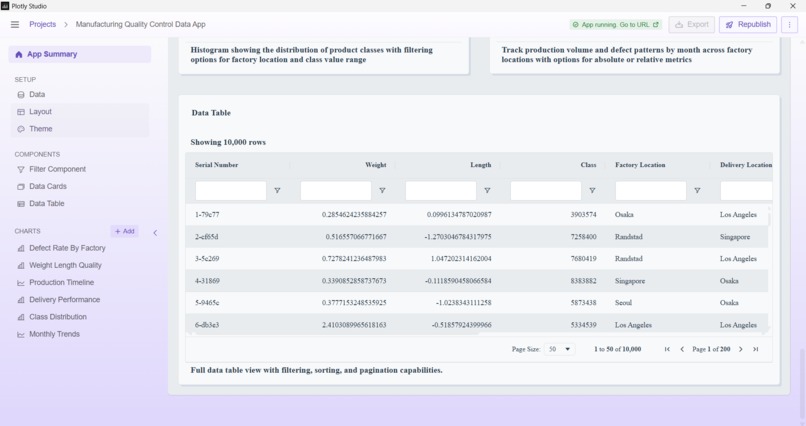Minimize the Plotly Studio window
This screenshot has height=426, width=806.
pyautogui.click(x=744, y=6)
